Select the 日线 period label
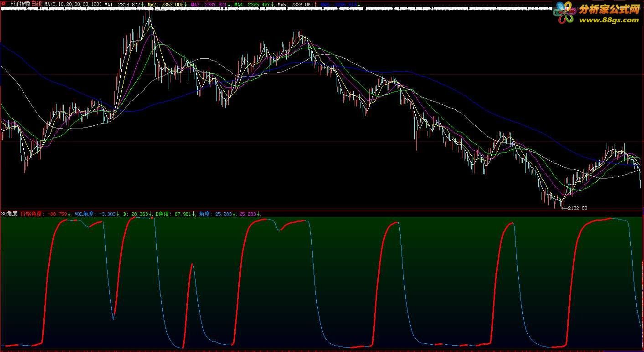Viewport: 644px width, 352px height. 36,4
